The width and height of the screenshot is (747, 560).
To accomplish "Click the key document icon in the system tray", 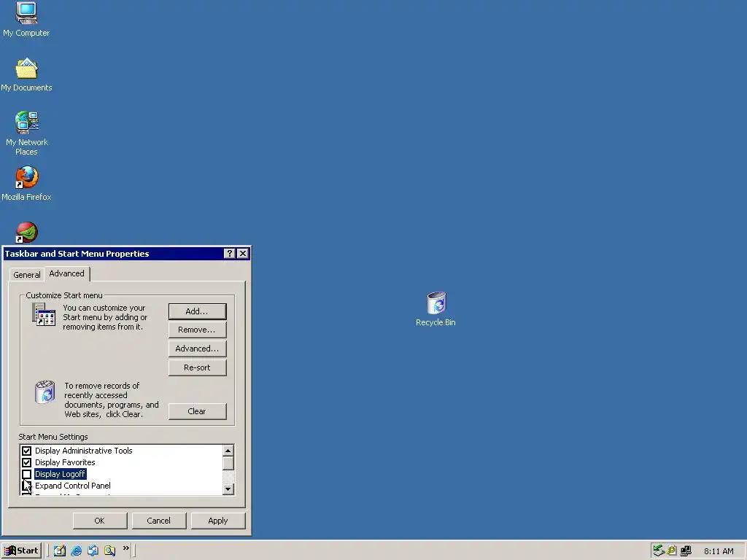I will [672, 551].
